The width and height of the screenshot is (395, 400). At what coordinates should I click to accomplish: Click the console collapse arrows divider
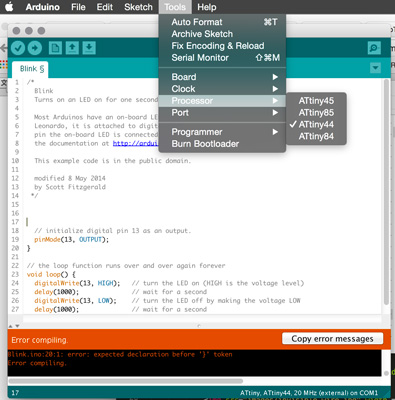tap(14, 326)
